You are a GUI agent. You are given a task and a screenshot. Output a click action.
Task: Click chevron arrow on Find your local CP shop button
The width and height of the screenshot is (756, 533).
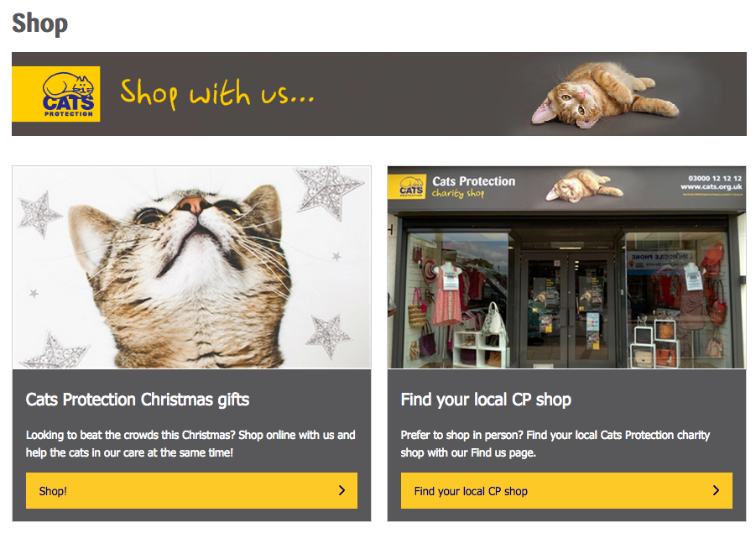716,490
